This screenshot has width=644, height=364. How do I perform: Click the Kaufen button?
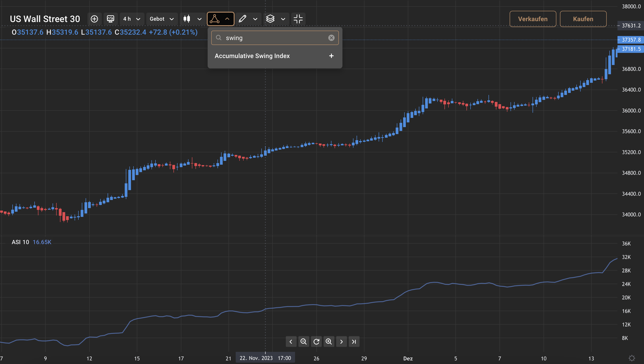[x=583, y=19]
